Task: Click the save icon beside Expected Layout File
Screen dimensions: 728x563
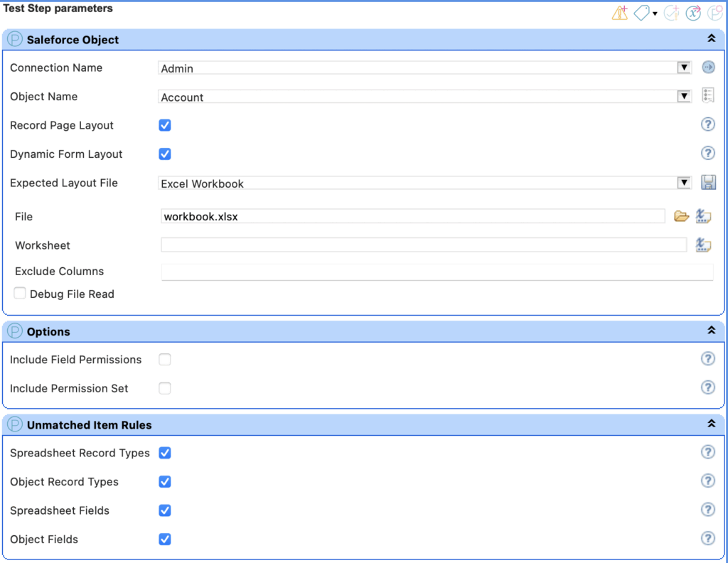Action: 707,183
